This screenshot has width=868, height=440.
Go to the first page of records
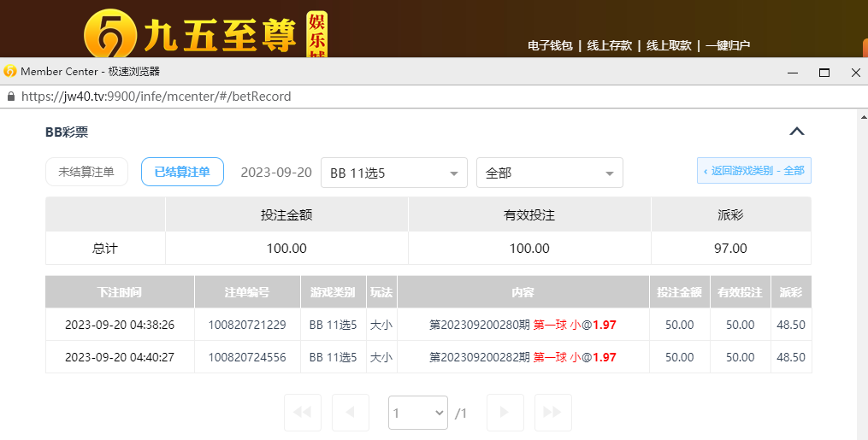[x=302, y=413]
